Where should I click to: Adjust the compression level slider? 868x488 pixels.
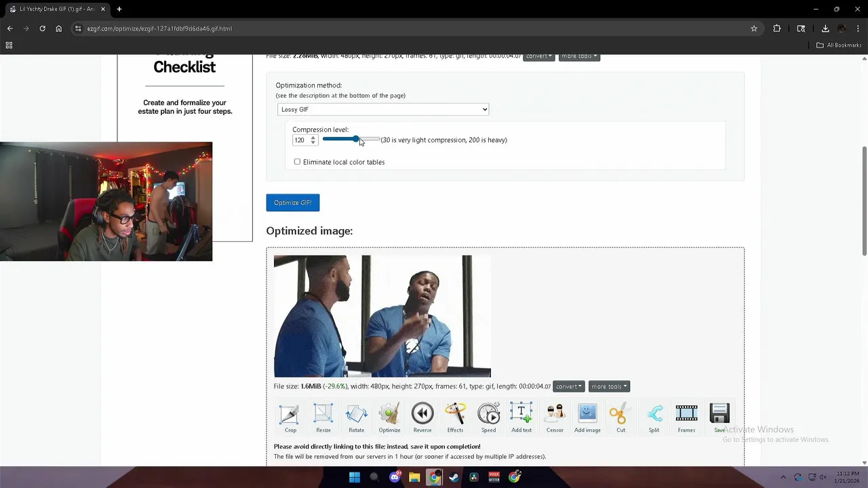click(351, 140)
